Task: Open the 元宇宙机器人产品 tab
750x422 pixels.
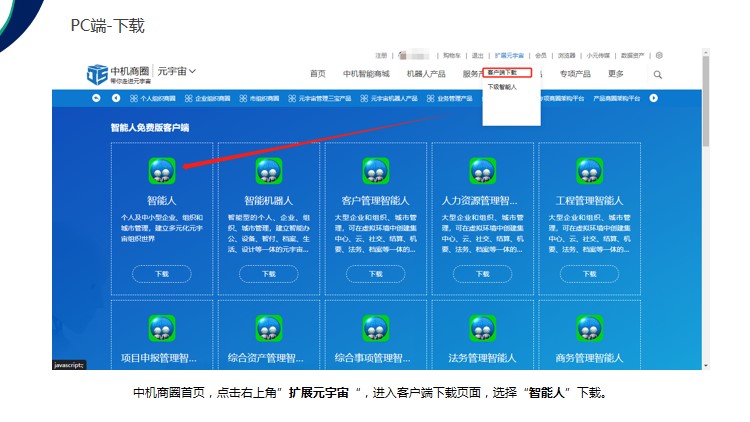Action: 389,99
